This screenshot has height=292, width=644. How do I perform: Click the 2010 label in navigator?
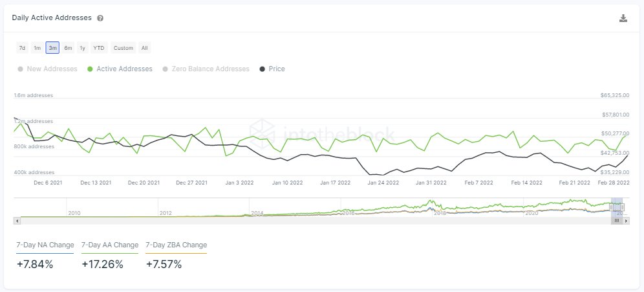tap(74, 213)
